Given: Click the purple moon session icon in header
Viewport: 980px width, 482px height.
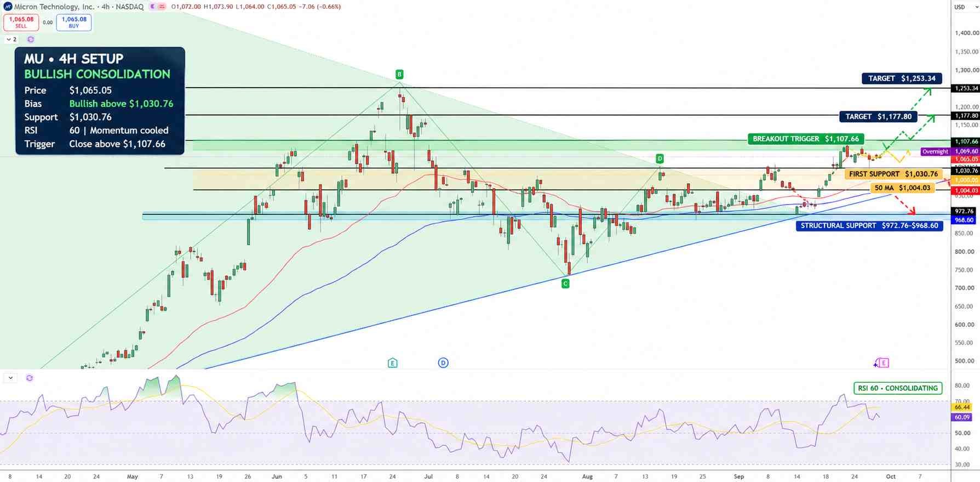Looking at the screenshot, I should pyautogui.click(x=152, y=7).
